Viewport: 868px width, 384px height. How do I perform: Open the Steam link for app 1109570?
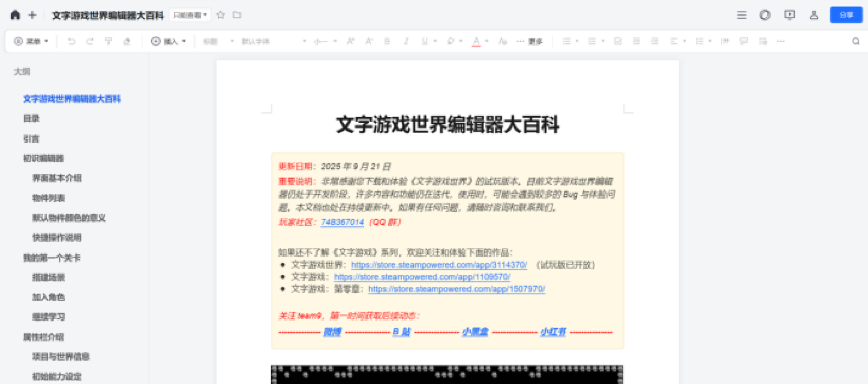pos(422,277)
